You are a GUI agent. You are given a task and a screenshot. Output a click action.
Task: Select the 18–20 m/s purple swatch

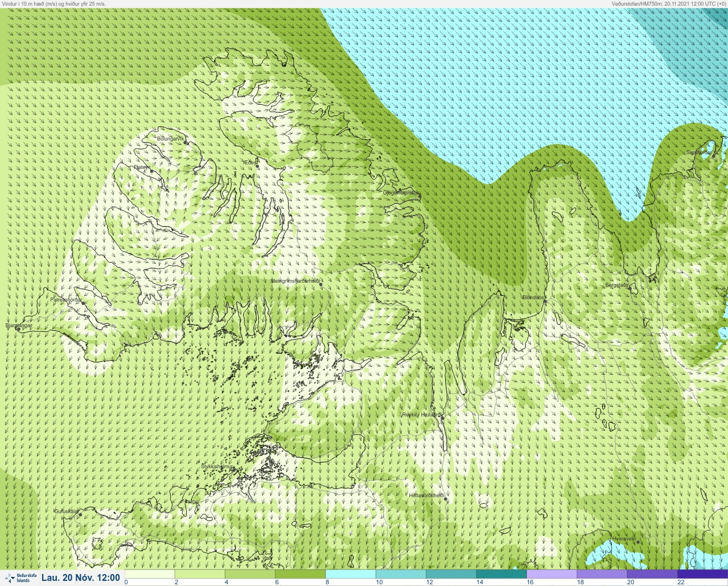(x=602, y=574)
